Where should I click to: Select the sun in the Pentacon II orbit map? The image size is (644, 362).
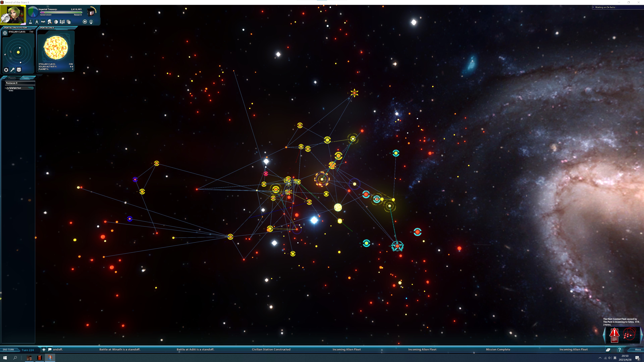click(18, 52)
